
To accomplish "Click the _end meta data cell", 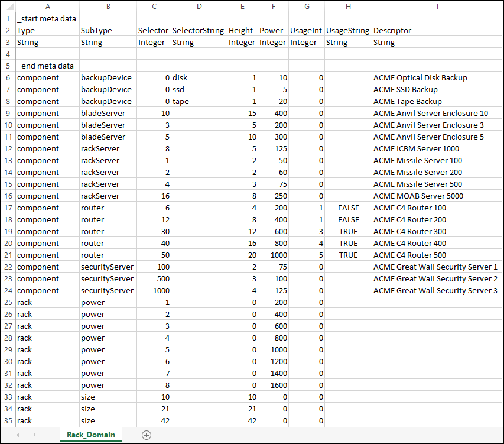I will click(47, 66).
